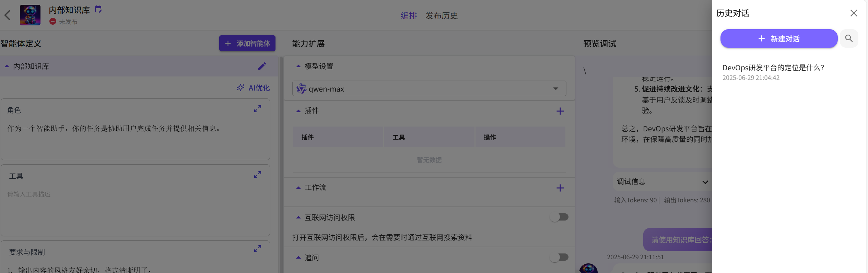Add a plugin with the plus icon
Image resolution: width=868 pixels, height=273 pixels.
point(560,111)
